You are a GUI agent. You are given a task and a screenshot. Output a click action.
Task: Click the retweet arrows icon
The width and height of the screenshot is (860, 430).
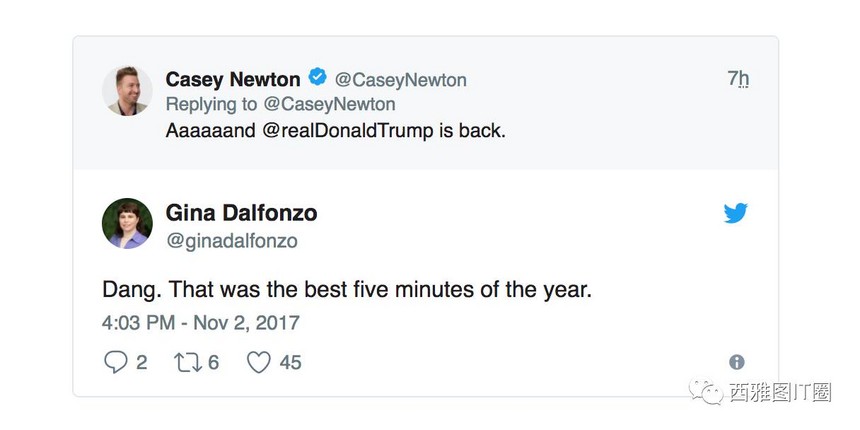[x=187, y=362]
